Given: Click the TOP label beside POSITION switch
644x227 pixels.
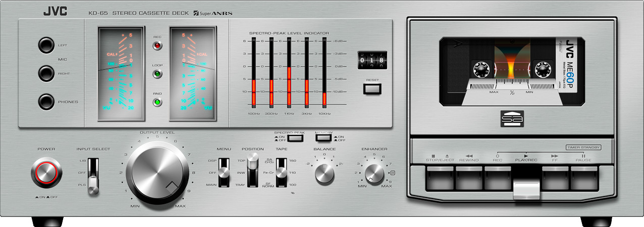Looking at the screenshot, I should click(241, 160).
